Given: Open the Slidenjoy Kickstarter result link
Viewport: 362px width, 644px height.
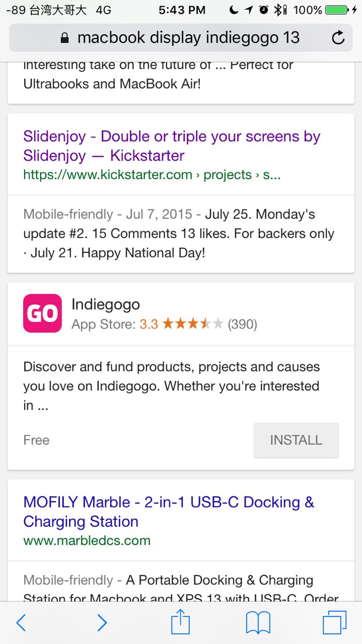Looking at the screenshot, I should pyautogui.click(x=172, y=146).
